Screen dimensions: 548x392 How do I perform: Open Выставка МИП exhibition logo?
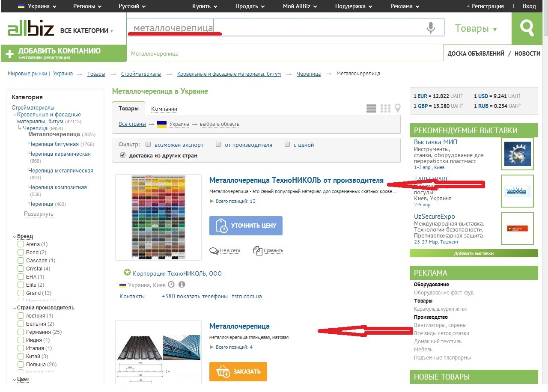[x=517, y=154]
